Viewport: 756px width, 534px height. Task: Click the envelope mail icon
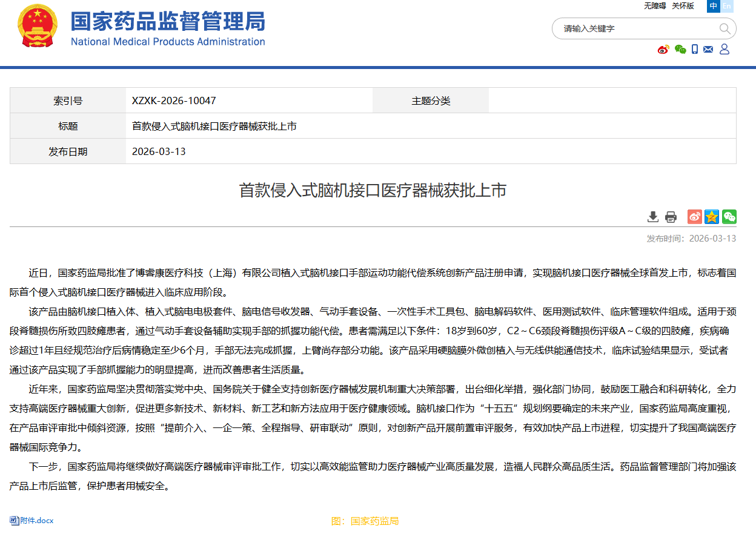point(708,50)
